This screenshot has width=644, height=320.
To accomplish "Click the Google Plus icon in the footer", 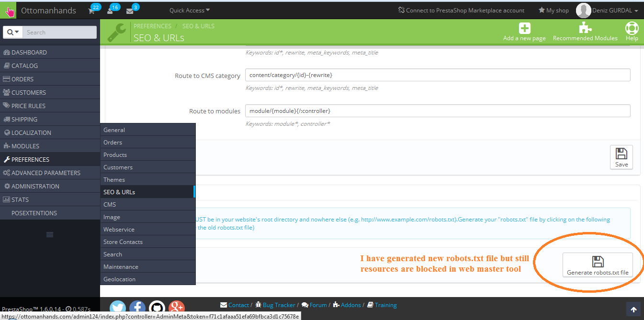I will (x=177, y=309).
